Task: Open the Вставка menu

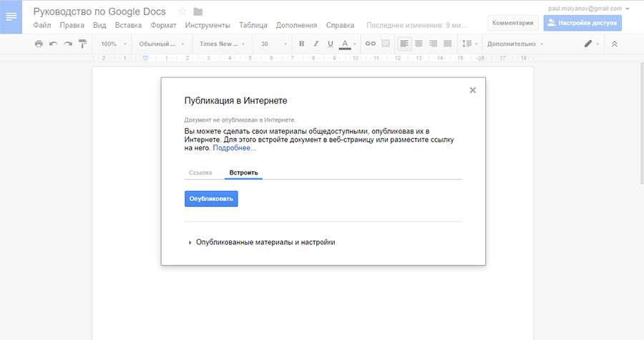Action: [x=128, y=25]
